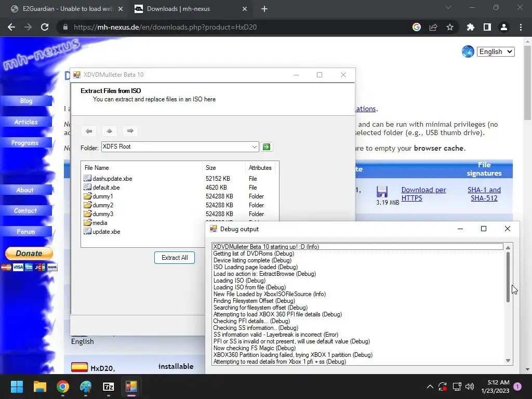Select the media folder
532x399 pixels.
99,222
